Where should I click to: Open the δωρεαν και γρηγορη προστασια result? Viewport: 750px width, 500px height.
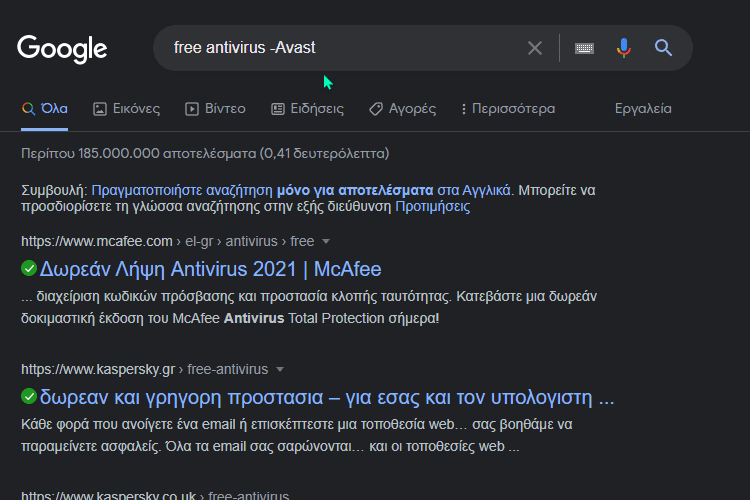(x=327, y=397)
